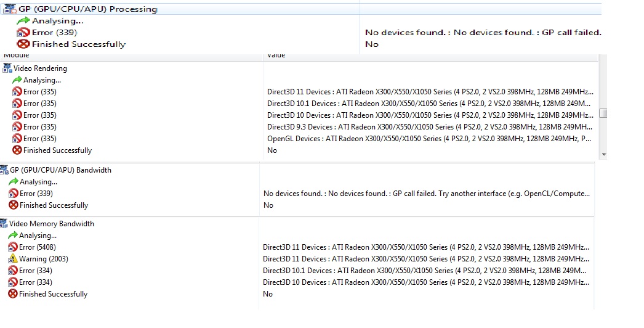Select Analysing entry under GP Bandwidth
644x328 pixels.
[x=38, y=182]
